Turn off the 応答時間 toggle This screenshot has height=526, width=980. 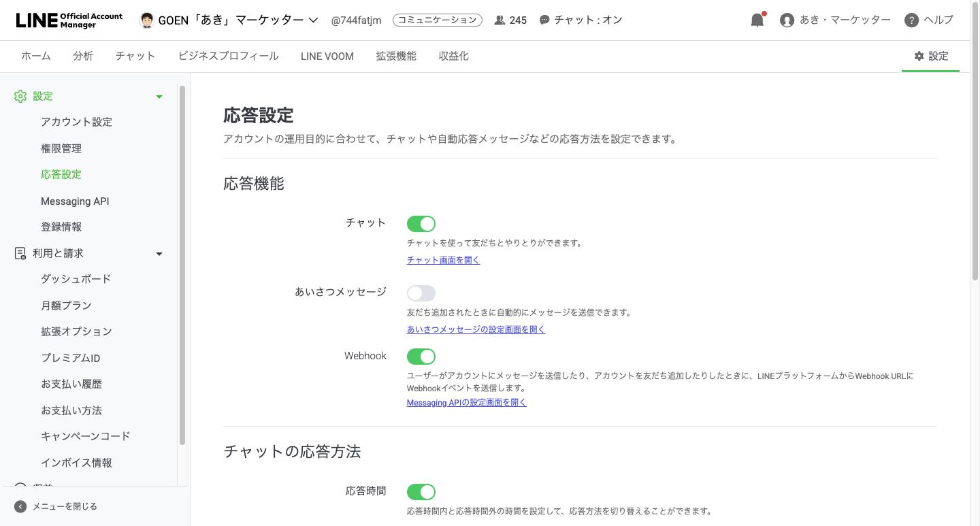[x=421, y=492]
